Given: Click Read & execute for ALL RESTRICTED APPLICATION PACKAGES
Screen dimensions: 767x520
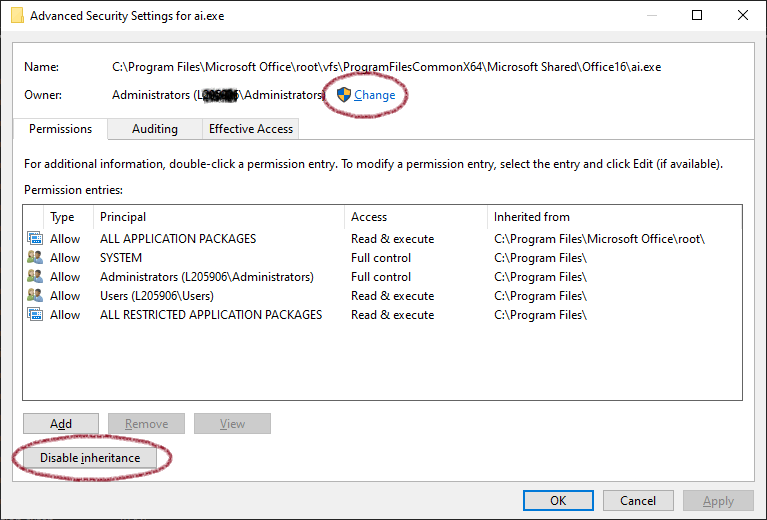Looking at the screenshot, I should coord(393,315).
